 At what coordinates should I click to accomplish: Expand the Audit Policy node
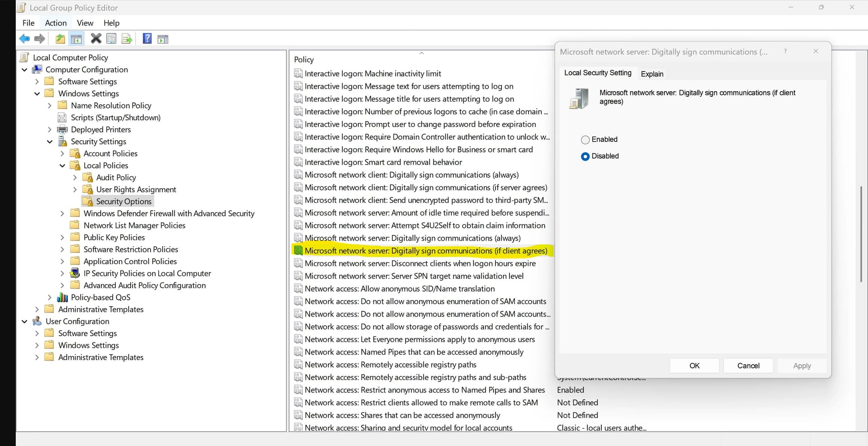coord(75,178)
